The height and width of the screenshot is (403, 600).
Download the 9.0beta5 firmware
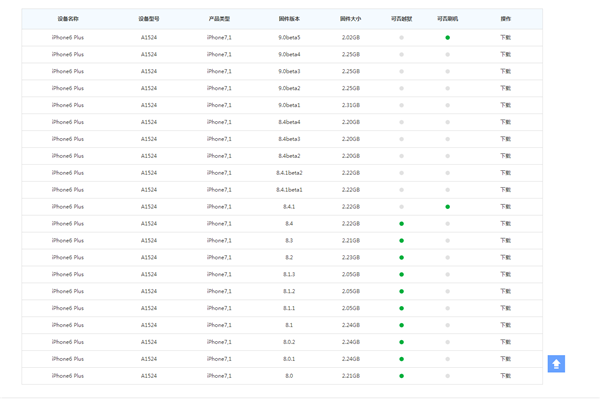tap(505, 37)
